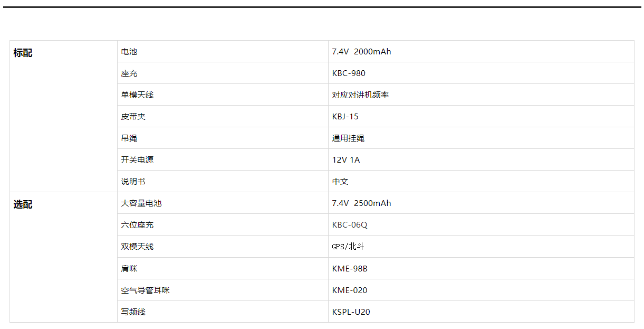This screenshot has height=329, width=644.
Task: Click the 通用挂绳 value text
Action: (x=348, y=138)
